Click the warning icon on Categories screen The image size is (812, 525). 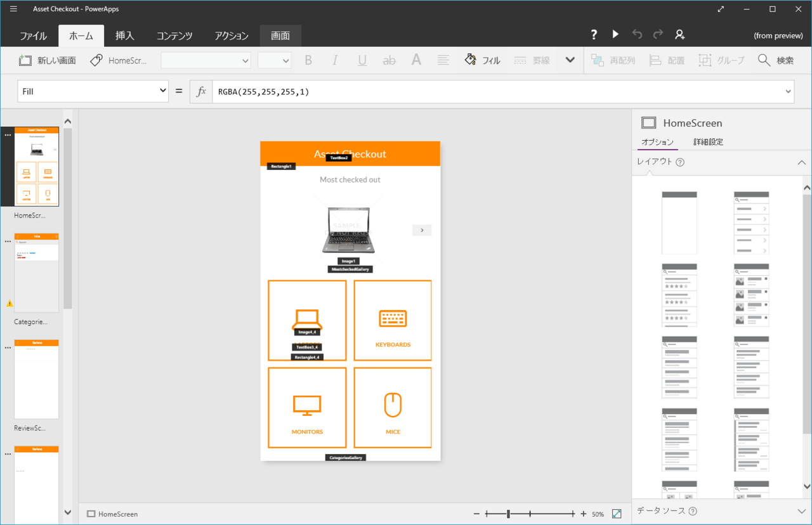point(9,303)
